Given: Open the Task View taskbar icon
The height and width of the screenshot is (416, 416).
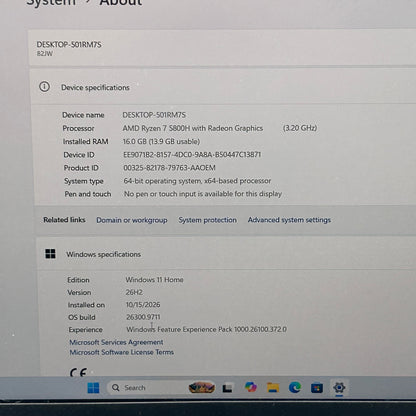Looking at the screenshot, I should pos(227,388).
